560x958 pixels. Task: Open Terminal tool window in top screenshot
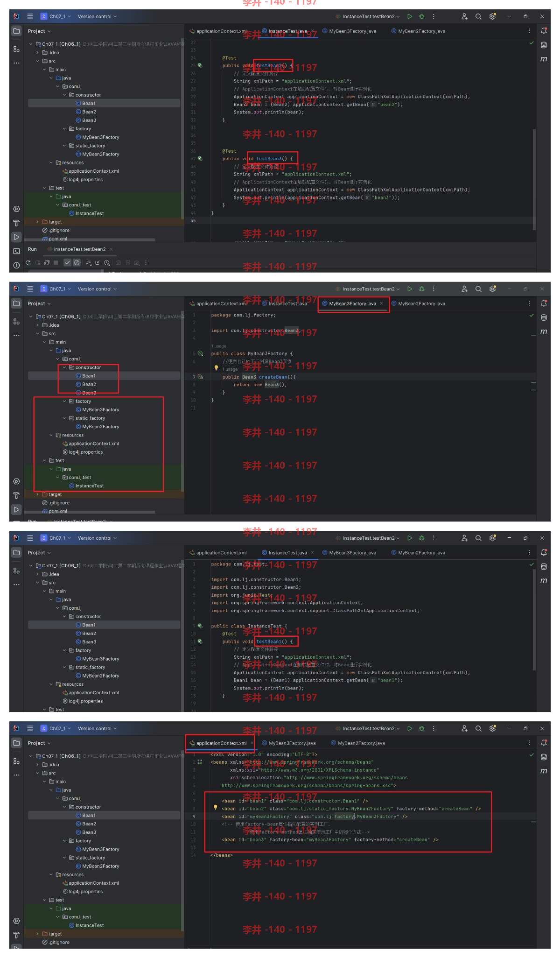[x=16, y=251]
